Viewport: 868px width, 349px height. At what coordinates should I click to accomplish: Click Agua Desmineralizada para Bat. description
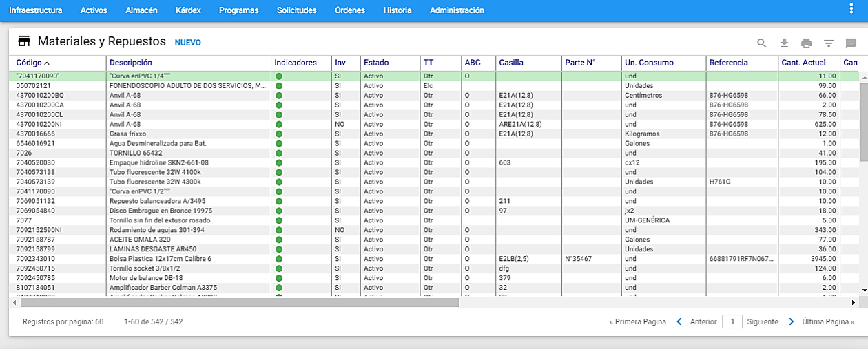[x=158, y=144]
